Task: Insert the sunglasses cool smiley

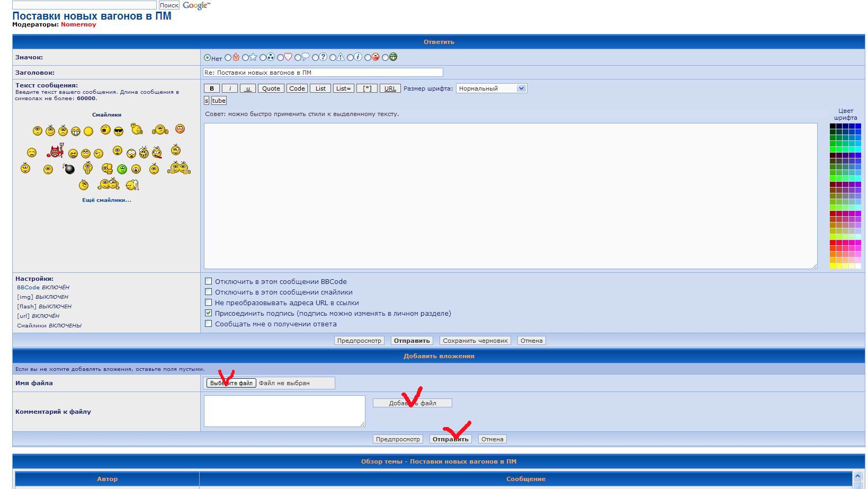Action: click(x=119, y=130)
